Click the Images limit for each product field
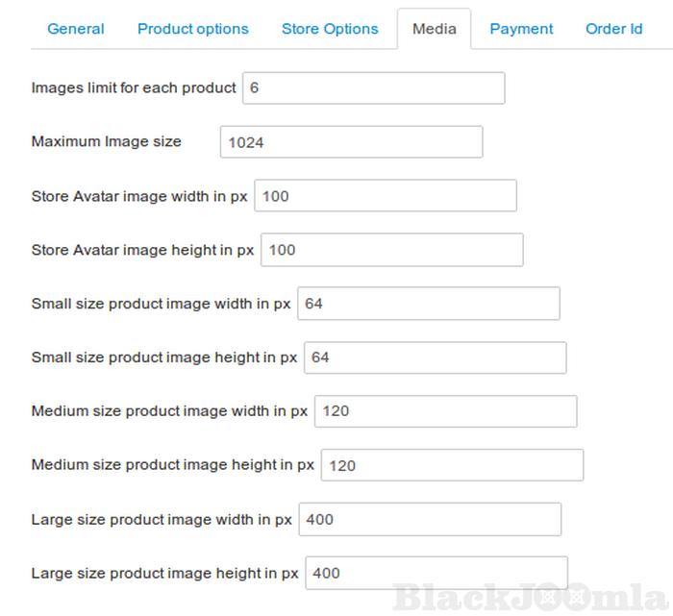The image size is (673, 616). (373, 88)
